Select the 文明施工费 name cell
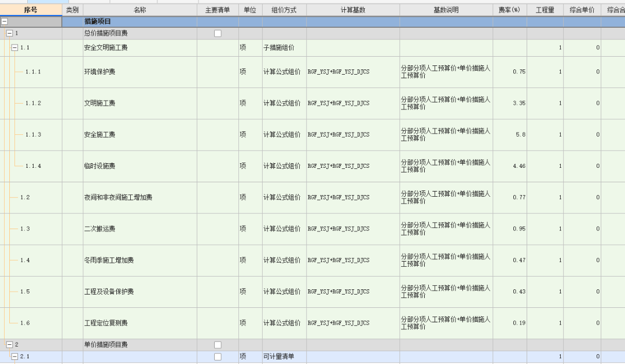 pyautogui.click(x=140, y=103)
